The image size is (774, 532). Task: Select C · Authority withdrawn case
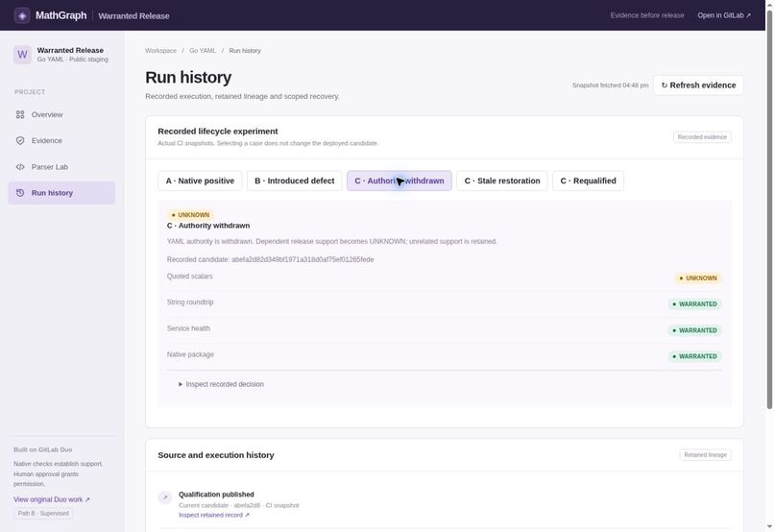[x=399, y=181]
